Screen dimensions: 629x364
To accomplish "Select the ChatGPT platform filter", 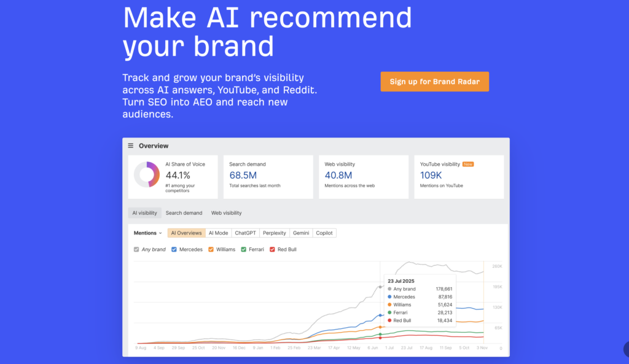I will click(x=245, y=233).
